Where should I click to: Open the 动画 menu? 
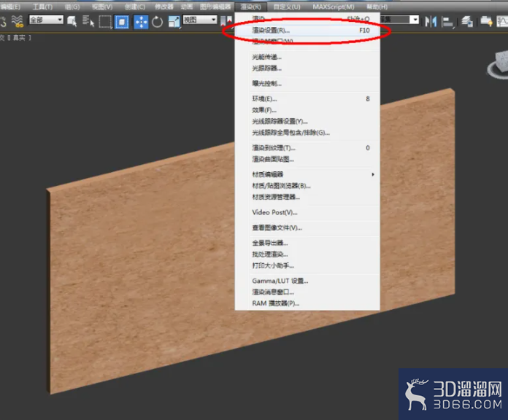pos(187,7)
